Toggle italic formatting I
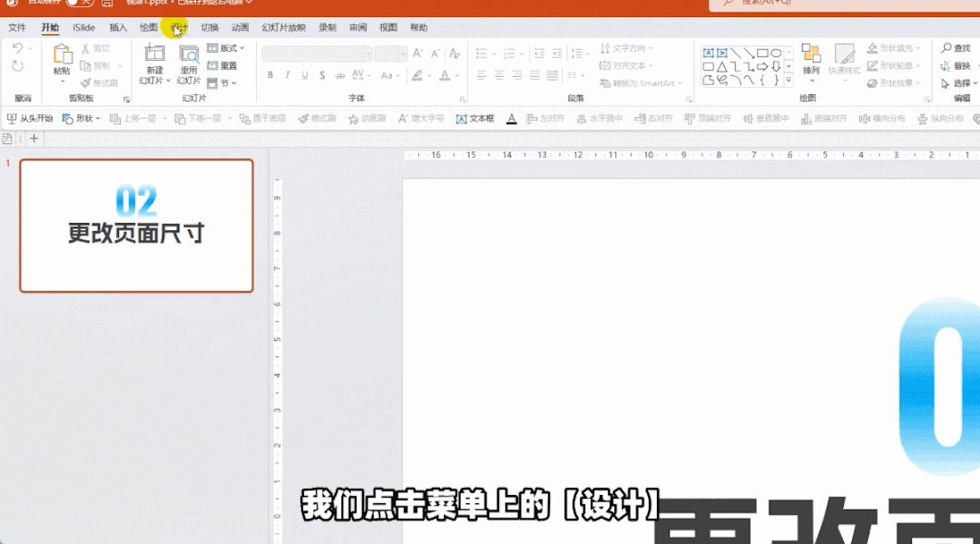 click(x=288, y=75)
